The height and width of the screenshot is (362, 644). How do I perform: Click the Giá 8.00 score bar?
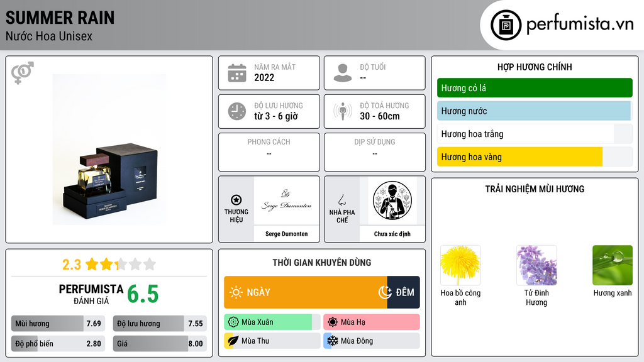160,344
